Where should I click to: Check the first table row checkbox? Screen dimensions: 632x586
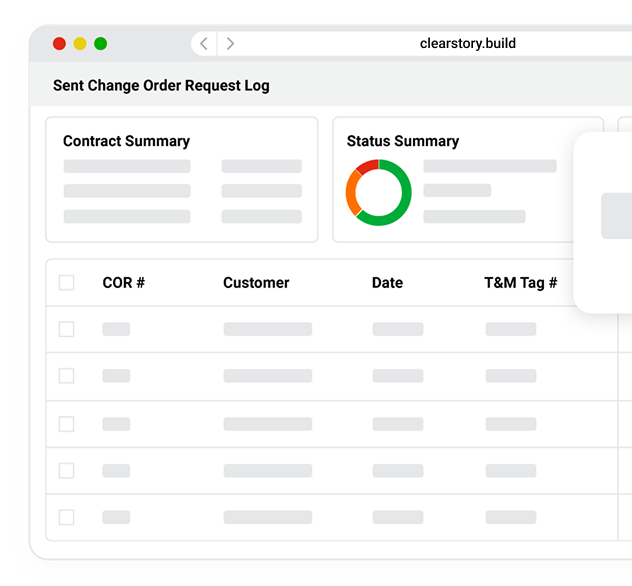67,329
